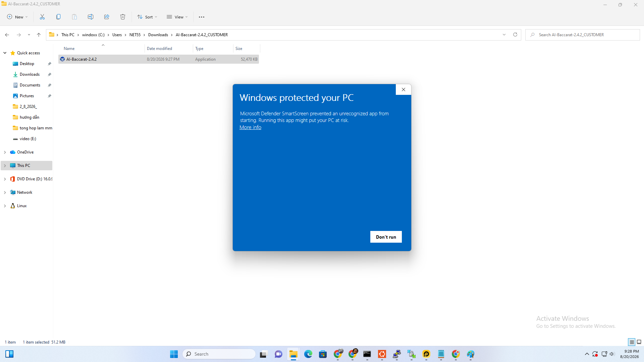Show hidden icons in system tray

click(587, 354)
